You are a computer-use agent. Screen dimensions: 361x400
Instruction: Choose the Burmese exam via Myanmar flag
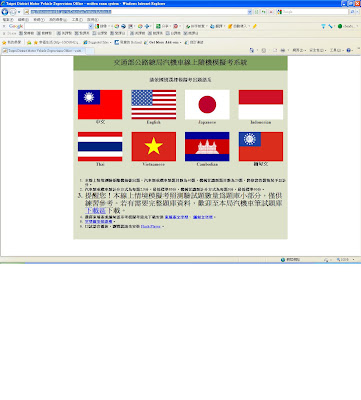pos(261,147)
